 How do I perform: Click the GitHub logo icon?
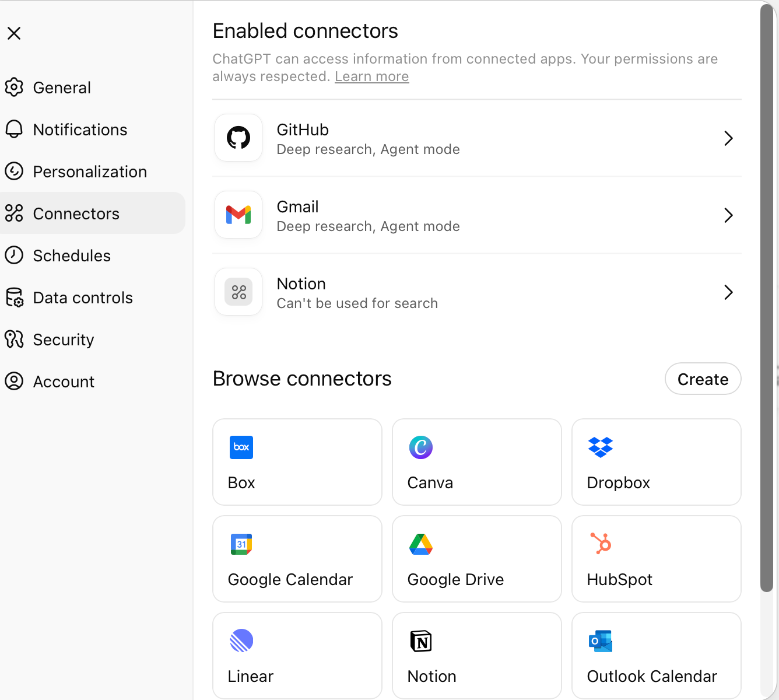(238, 138)
